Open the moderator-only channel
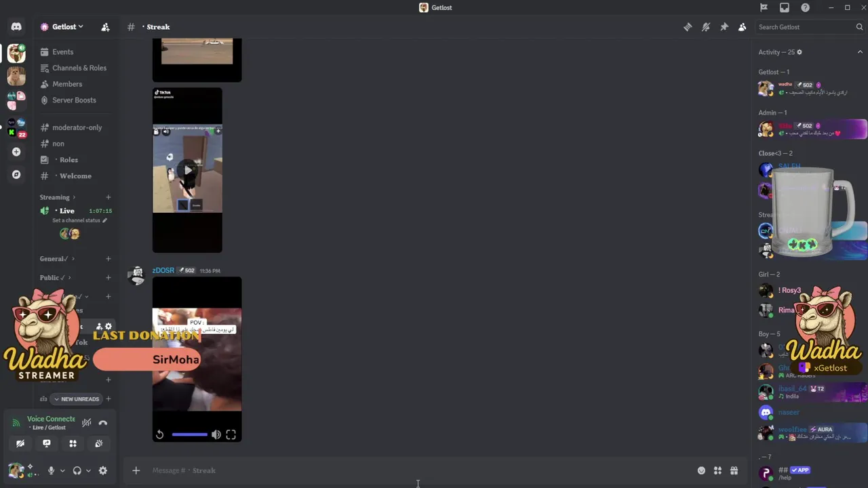Viewport: 868px width, 488px height. click(x=77, y=127)
